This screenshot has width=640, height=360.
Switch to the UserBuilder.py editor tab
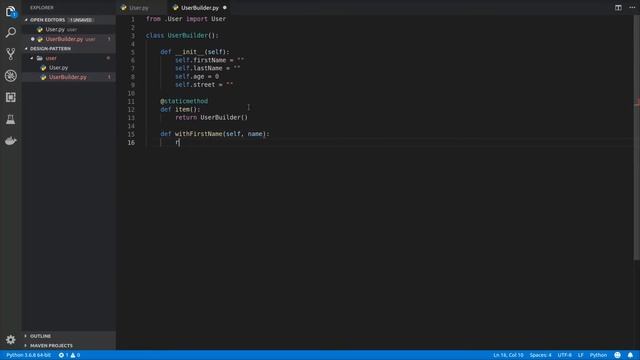point(200,8)
